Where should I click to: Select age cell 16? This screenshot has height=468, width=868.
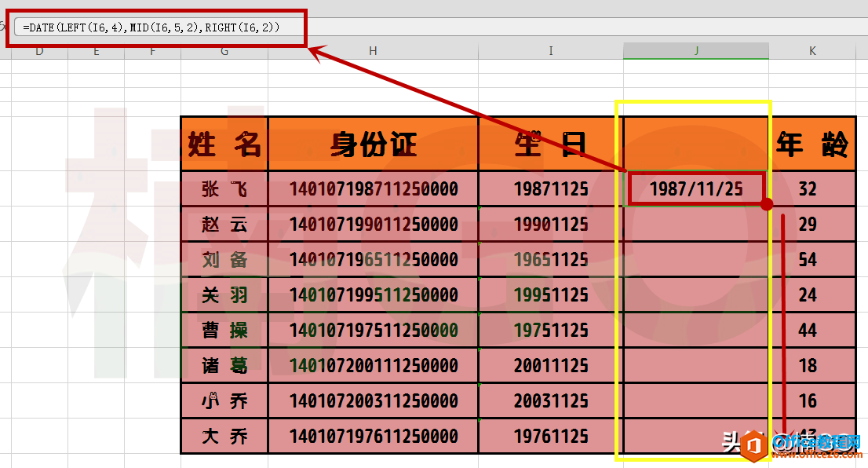pyautogui.click(x=812, y=400)
